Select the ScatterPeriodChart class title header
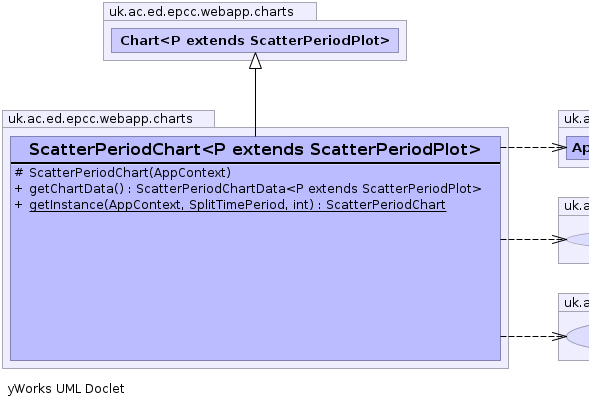589x406 pixels. [255, 149]
